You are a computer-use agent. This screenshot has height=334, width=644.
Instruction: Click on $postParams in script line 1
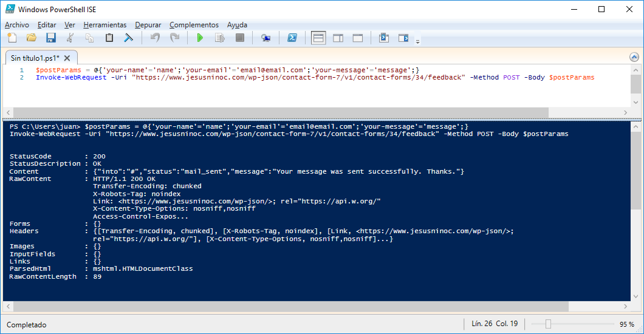[x=58, y=70]
